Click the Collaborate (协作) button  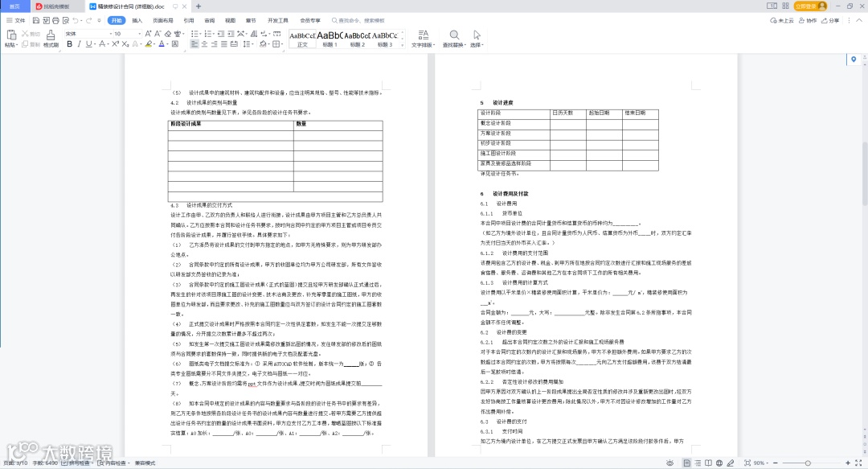click(809, 20)
